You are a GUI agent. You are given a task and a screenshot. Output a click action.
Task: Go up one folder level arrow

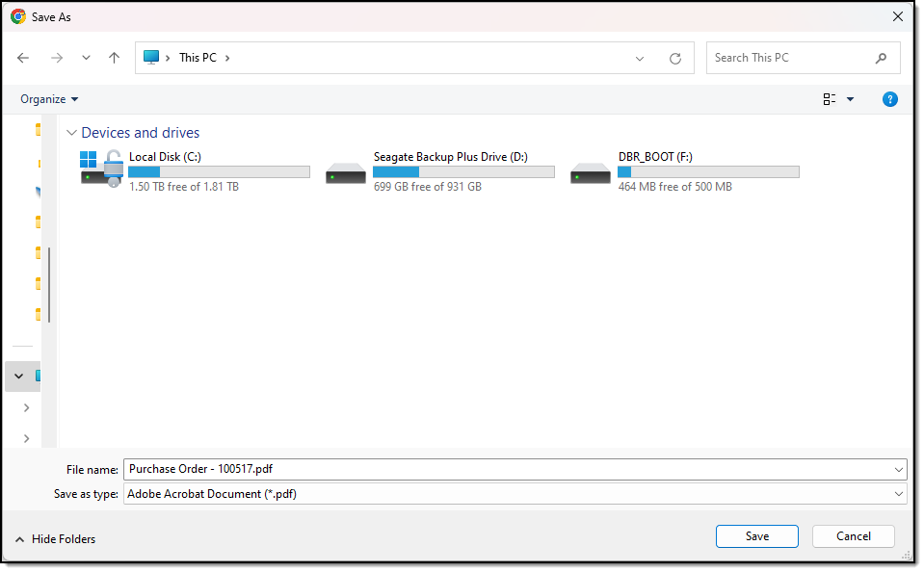pos(114,58)
